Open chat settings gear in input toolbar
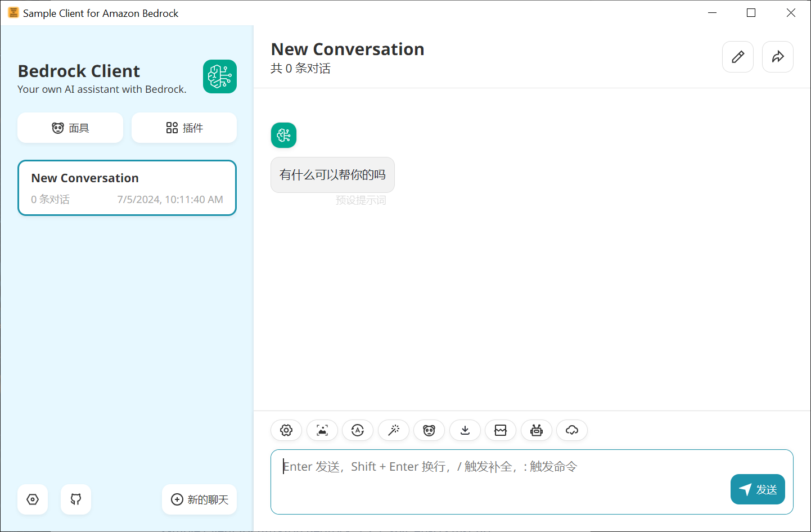 [286, 430]
